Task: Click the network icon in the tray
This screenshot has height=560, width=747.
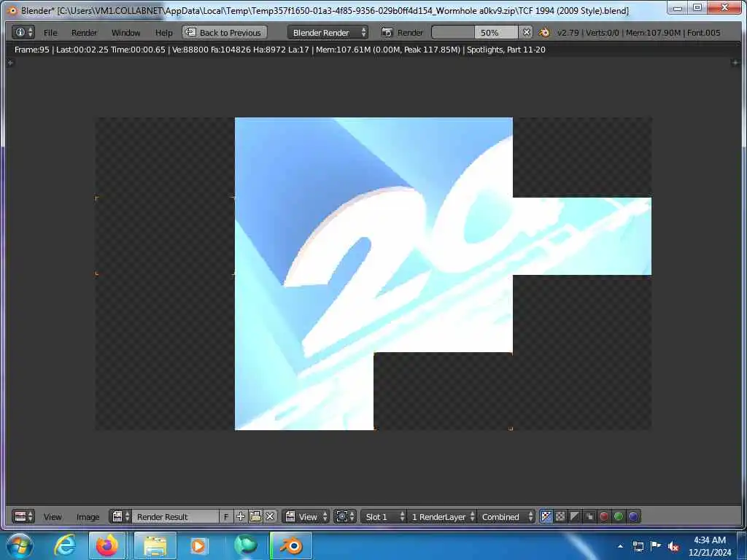Action: pyautogui.click(x=638, y=546)
